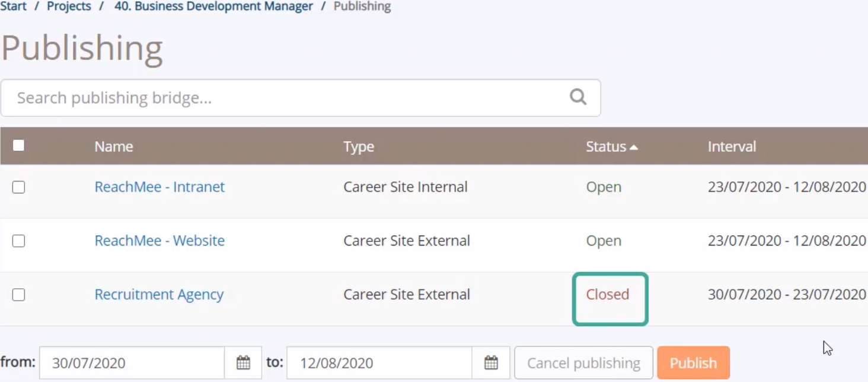The image size is (868, 382).
Task: Click Career Site Internal type cell
Action: (406, 187)
